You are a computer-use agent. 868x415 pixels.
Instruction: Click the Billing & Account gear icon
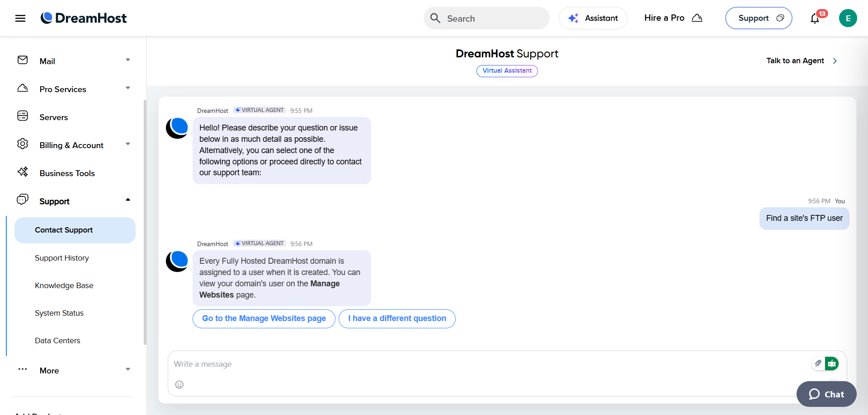click(x=23, y=144)
